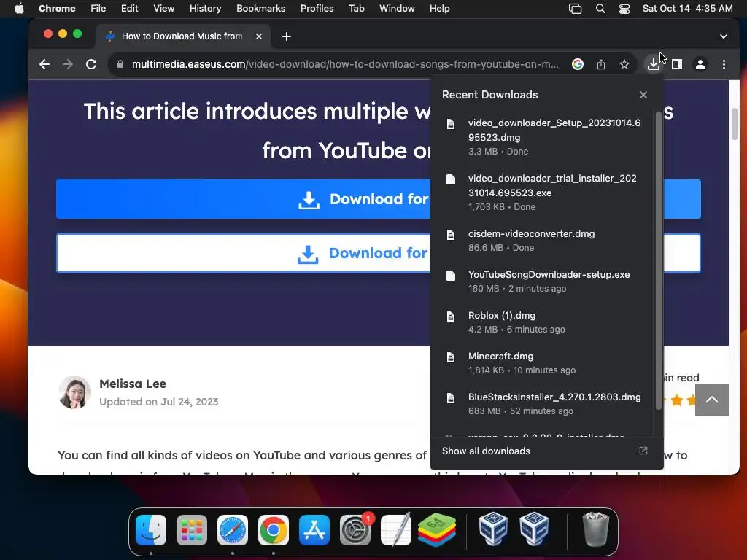
Task: Click file icon beside Roblox (1).dmg
Action: (x=450, y=316)
